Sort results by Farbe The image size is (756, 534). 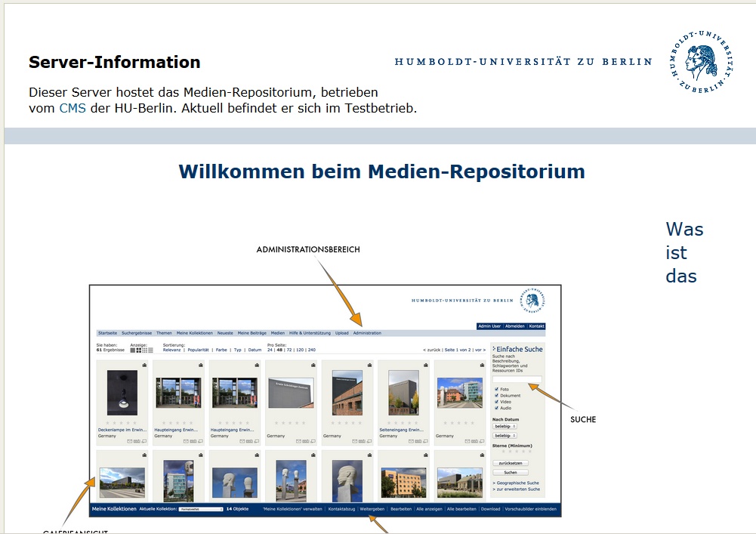[x=221, y=350]
